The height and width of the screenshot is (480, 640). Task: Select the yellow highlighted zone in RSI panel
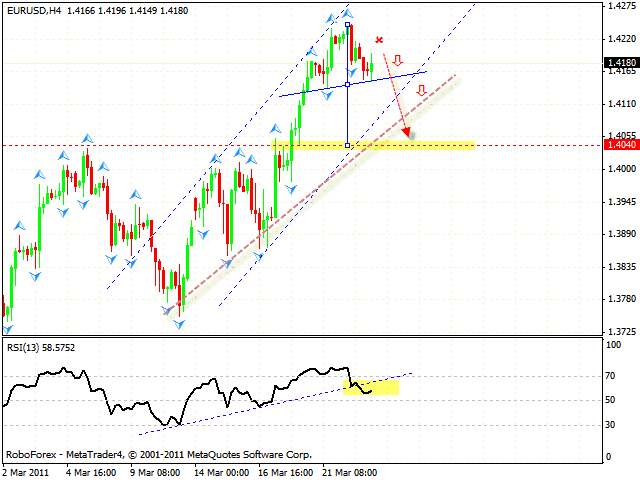pos(371,387)
